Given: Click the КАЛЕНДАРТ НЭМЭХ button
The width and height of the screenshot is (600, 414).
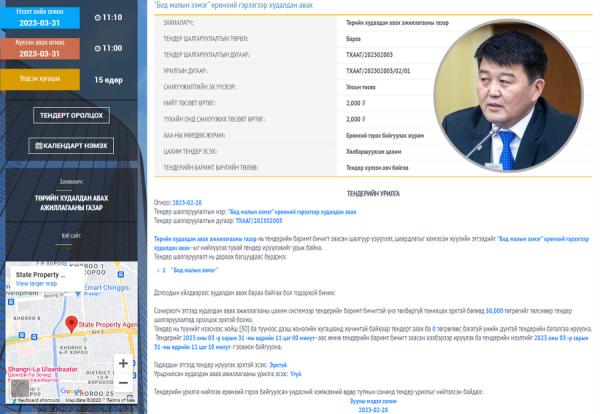Looking at the screenshot, I should pyautogui.click(x=71, y=146).
